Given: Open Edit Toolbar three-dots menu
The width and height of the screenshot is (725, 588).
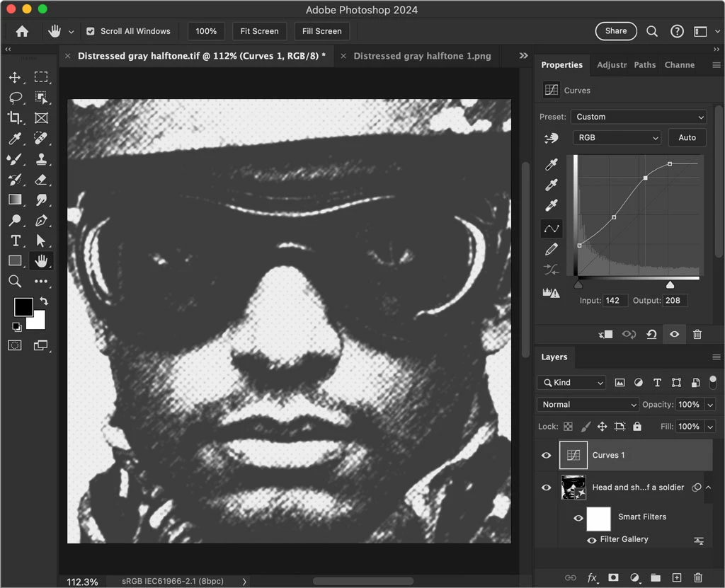Looking at the screenshot, I should (41, 281).
